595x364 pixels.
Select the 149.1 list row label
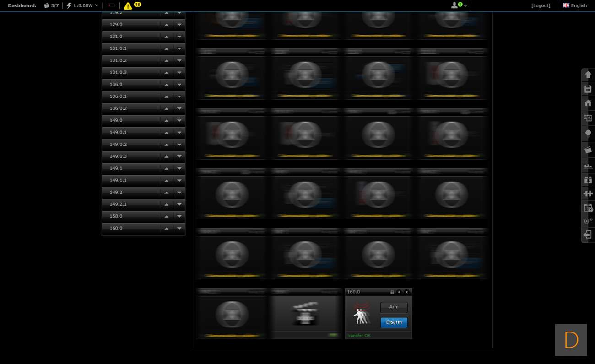(x=116, y=168)
